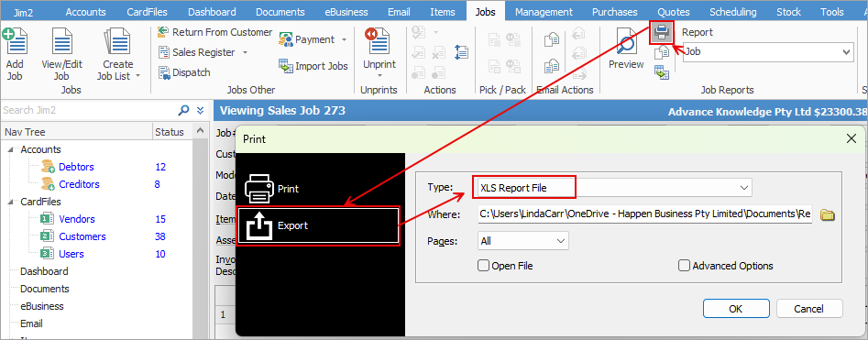Select the eBusiness node in the Nav Tree
This screenshot has width=868, height=340.
pos(42,306)
